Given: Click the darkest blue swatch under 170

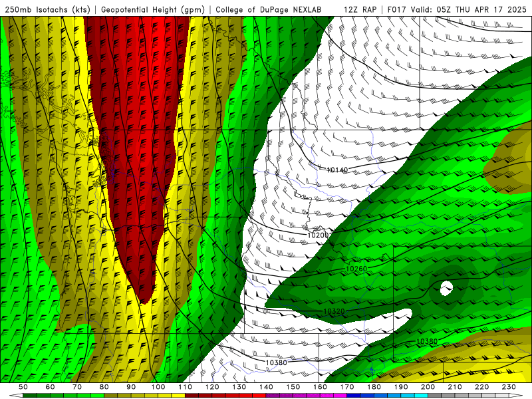Looking at the screenshot, I should (x=354, y=396).
